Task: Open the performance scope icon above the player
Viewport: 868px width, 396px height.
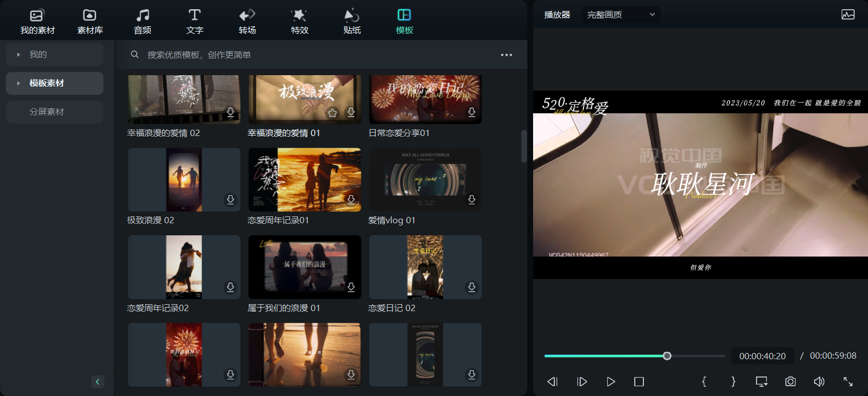Action: coord(848,14)
